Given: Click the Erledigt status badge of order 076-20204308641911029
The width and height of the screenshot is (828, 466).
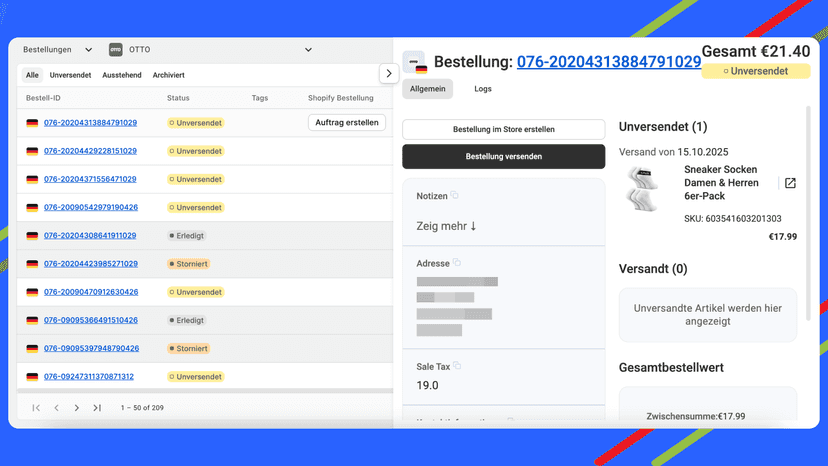Looking at the screenshot, I should [186, 236].
